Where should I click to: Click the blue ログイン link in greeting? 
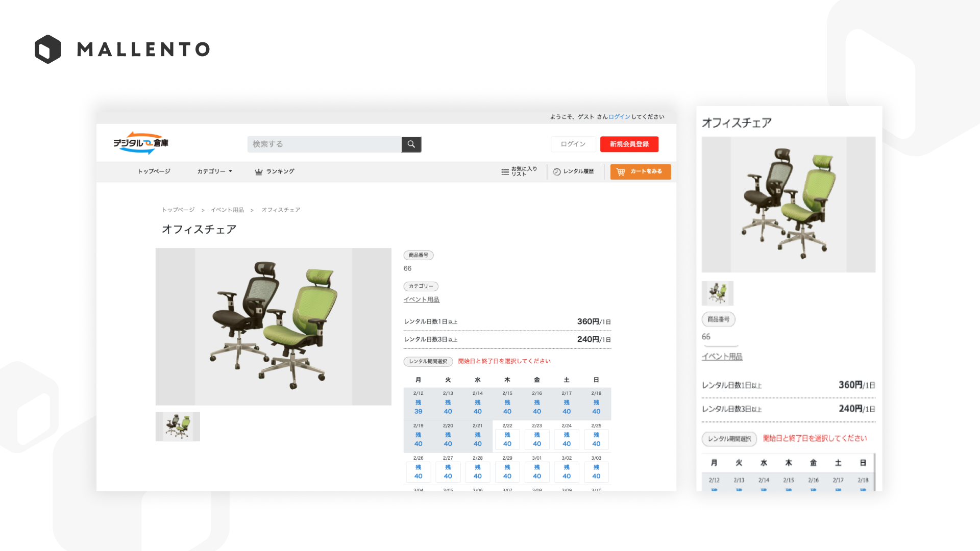(619, 117)
